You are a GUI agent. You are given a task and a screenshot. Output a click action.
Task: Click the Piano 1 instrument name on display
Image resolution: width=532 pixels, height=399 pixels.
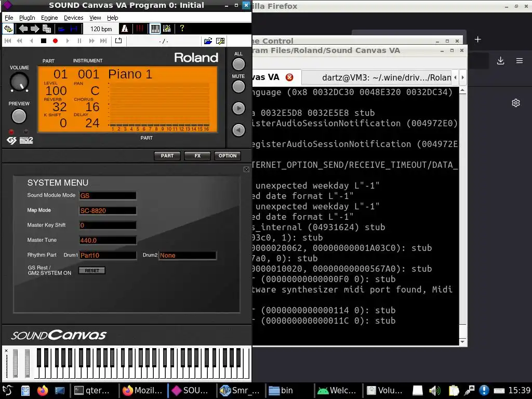130,74
